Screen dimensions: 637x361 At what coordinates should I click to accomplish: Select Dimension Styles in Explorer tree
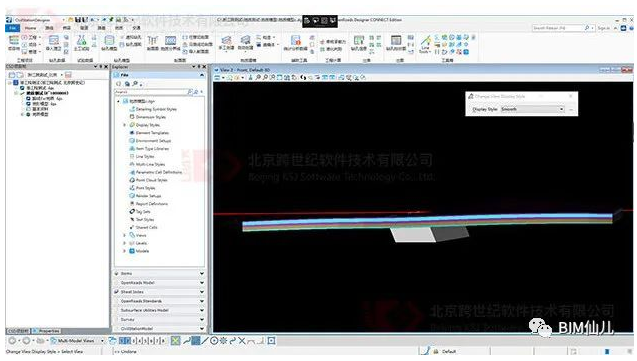[x=151, y=117]
